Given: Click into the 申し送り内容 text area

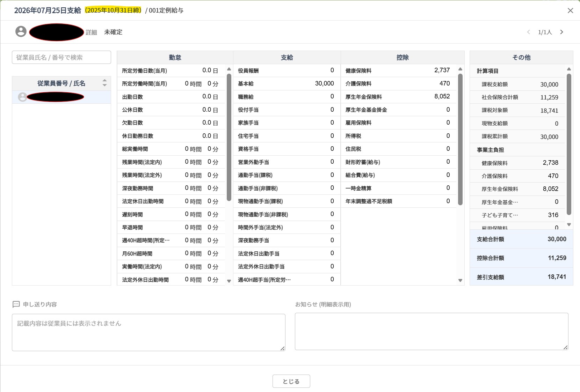Looking at the screenshot, I should 148,332.
